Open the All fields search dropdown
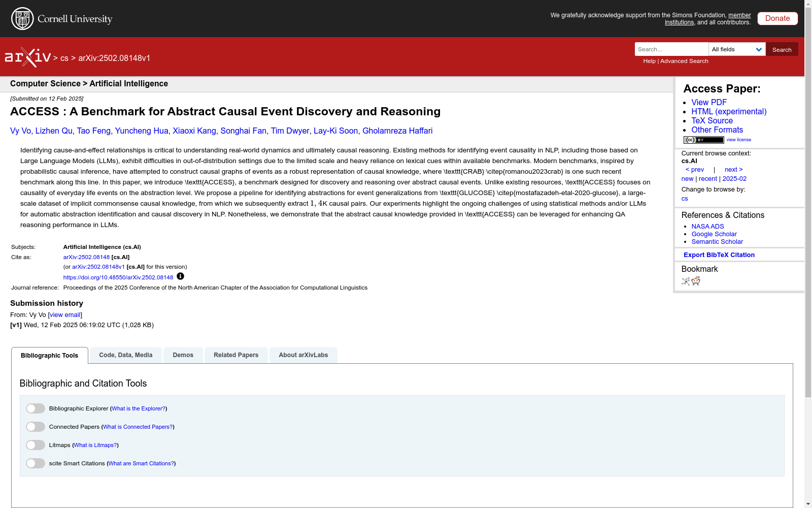The height and width of the screenshot is (508, 812). pos(737,49)
